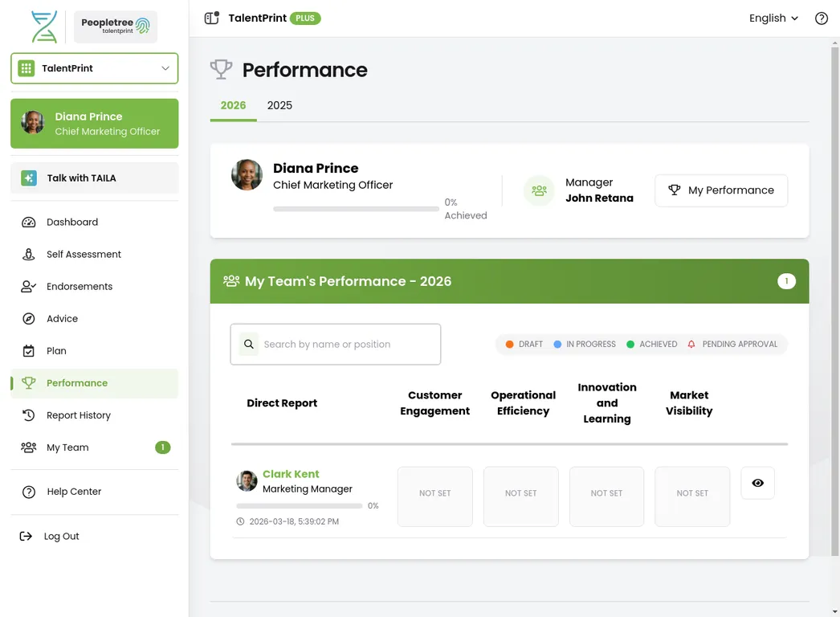
Task: Click the orange Draft status dot
Action: (509, 344)
